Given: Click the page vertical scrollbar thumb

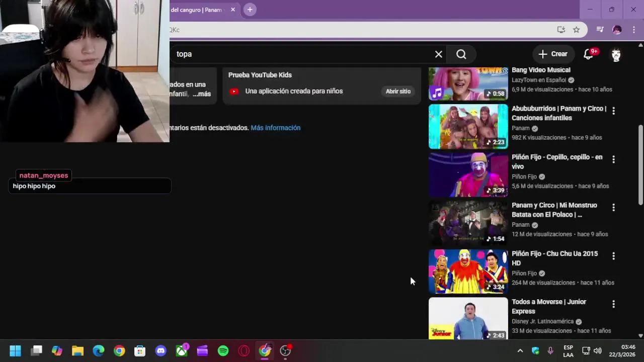Looking at the screenshot, I should pos(640,164).
